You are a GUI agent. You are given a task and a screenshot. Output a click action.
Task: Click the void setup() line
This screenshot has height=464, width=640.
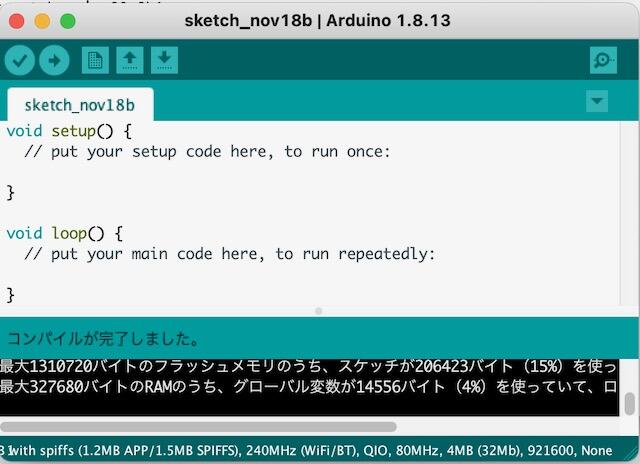[69, 131]
